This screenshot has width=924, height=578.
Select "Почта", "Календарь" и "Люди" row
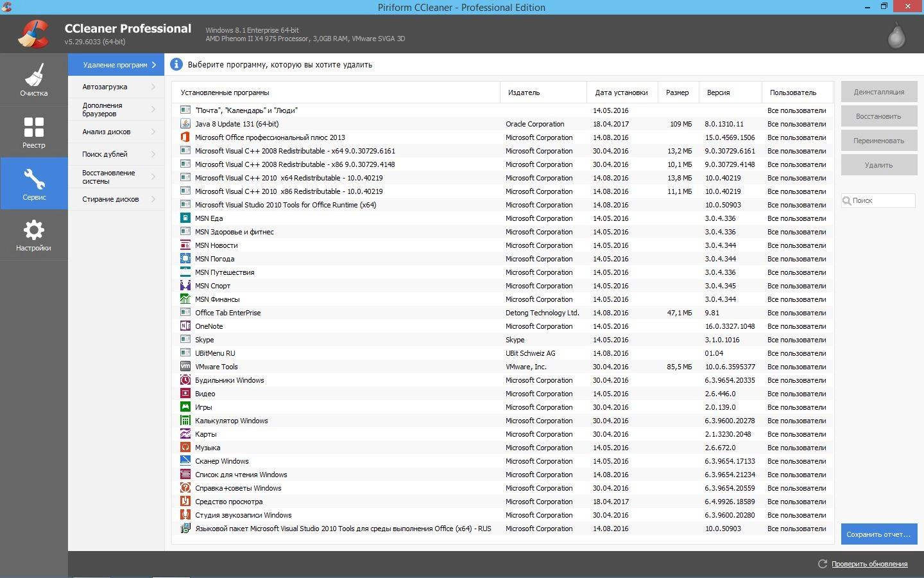click(502, 110)
